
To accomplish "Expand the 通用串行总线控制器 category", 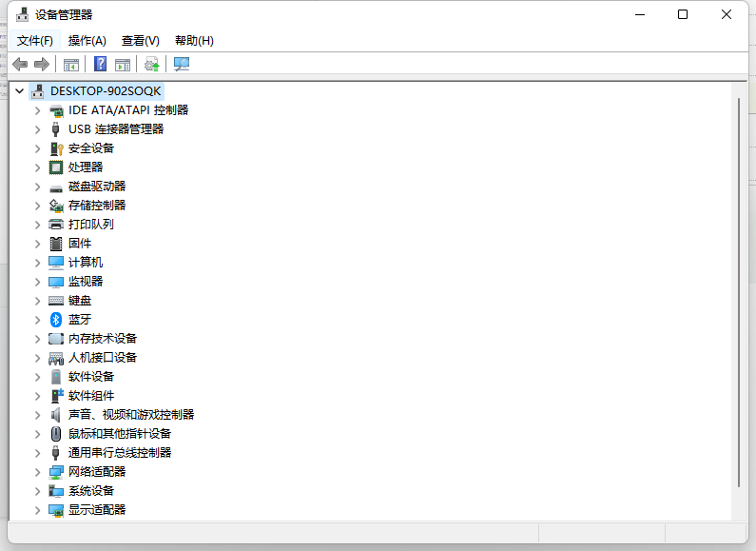I will pyautogui.click(x=38, y=453).
